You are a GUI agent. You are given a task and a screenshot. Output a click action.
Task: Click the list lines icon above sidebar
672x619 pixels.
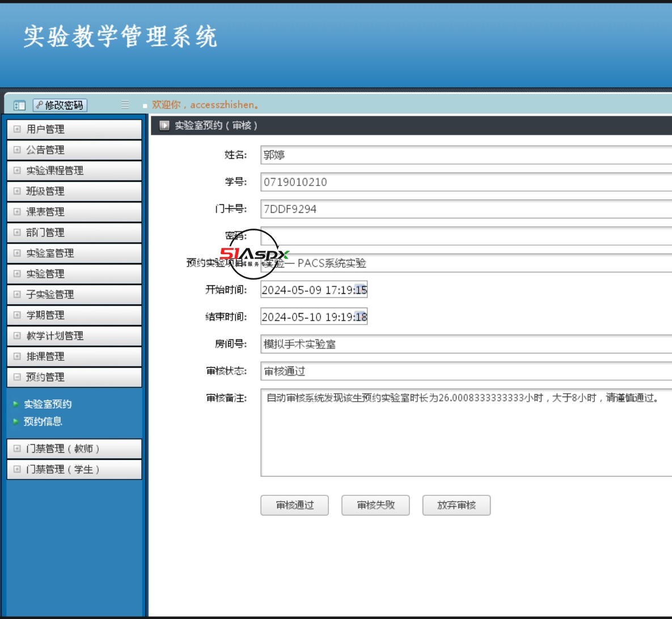pos(125,104)
